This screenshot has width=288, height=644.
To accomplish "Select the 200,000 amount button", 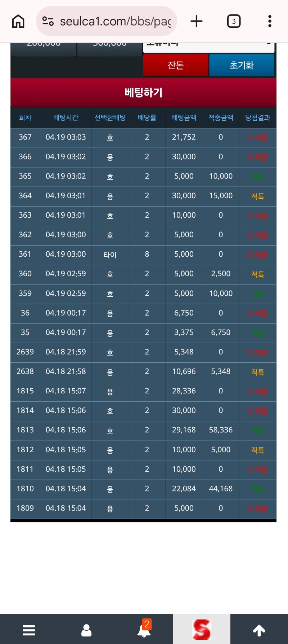I will point(44,49).
